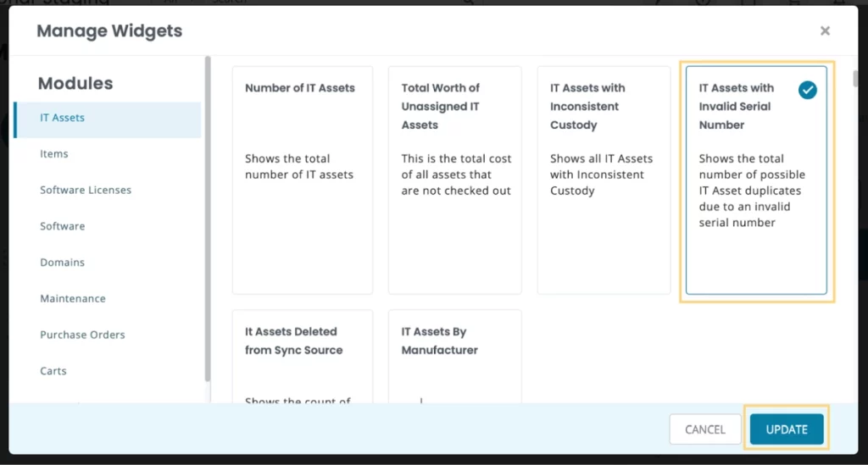
Task: Choose the Software module
Action: (x=63, y=226)
